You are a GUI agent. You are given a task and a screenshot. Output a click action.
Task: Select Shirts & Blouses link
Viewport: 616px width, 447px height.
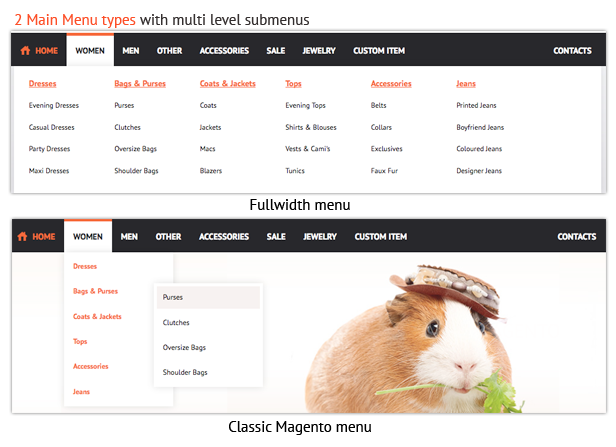click(311, 127)
